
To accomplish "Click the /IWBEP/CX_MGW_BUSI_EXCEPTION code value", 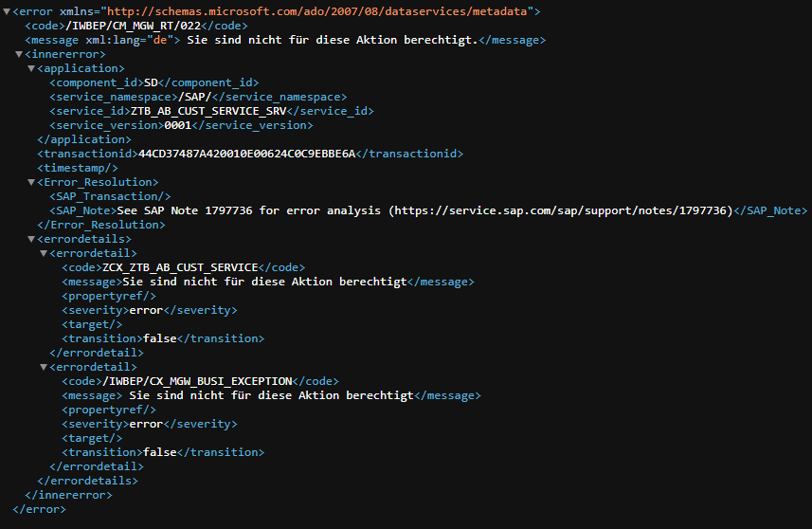I will 197,381.
